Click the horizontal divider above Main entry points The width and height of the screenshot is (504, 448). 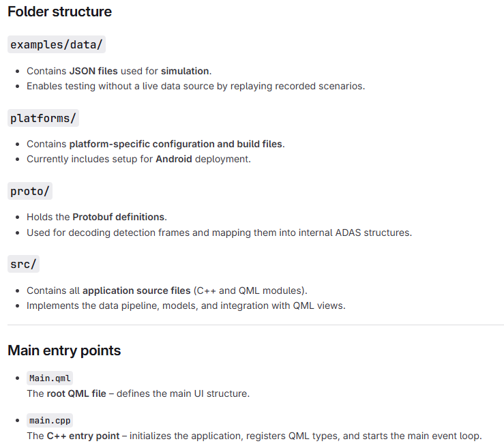pyautogui.click(x=252, y=325)
